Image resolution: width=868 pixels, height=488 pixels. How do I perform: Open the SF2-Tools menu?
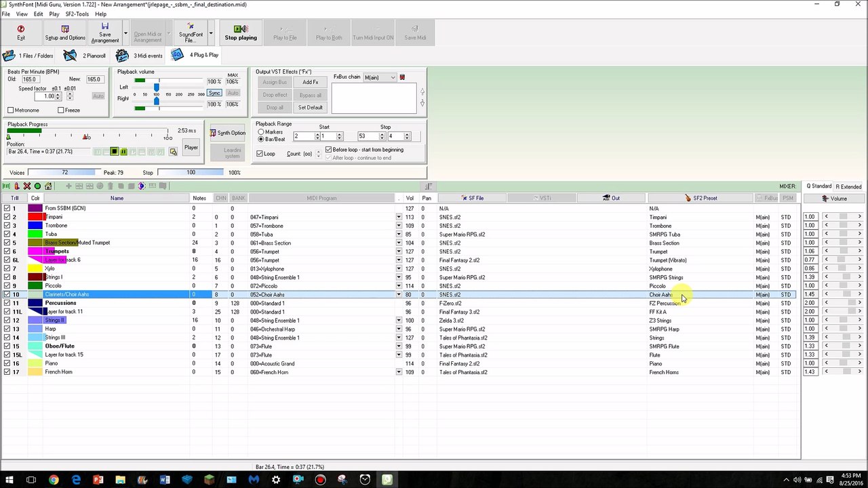[77, 14]
